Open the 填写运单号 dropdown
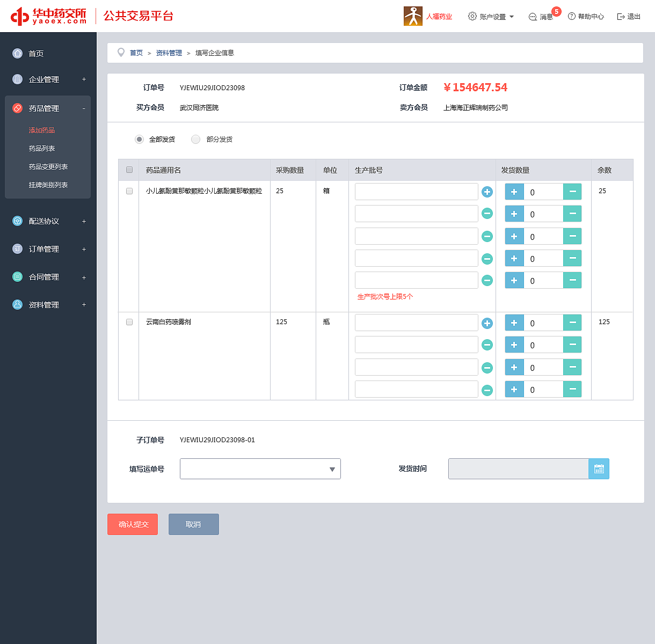This screenshot has width=655, height=644. pyautogui.click(x=260, y=469)
